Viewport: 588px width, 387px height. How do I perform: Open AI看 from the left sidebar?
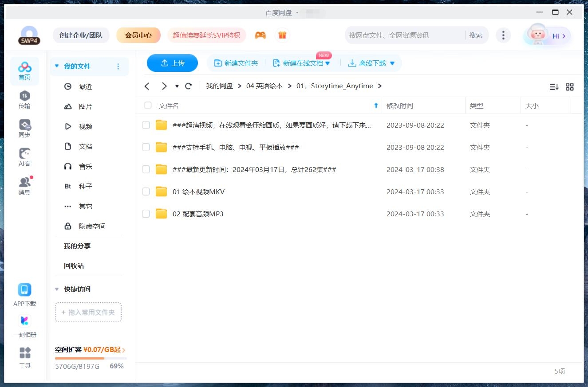pyautogui.click(x=24, y=155)
